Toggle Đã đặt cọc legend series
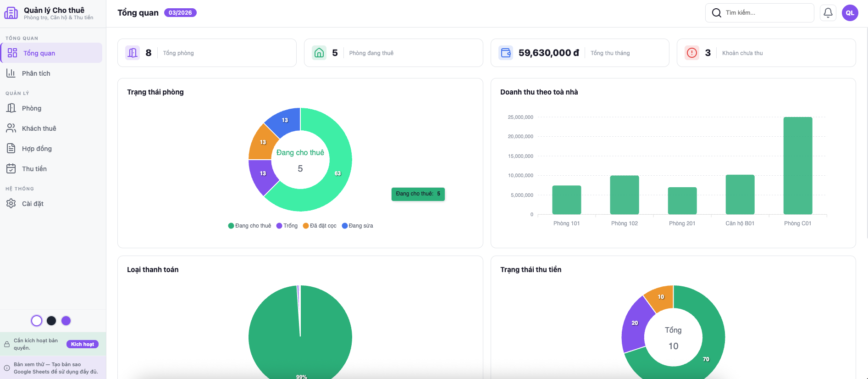 [320, 226]
